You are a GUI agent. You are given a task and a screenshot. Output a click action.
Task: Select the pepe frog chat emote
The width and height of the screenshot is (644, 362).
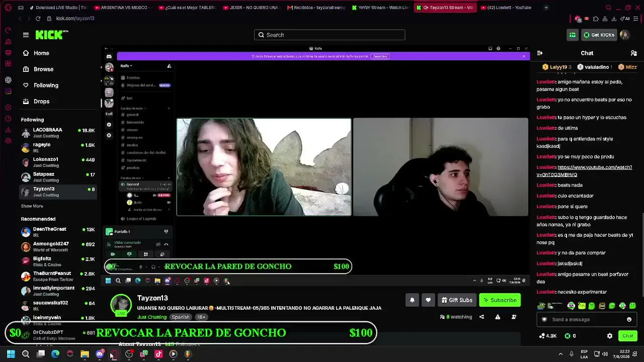(541, 306)
